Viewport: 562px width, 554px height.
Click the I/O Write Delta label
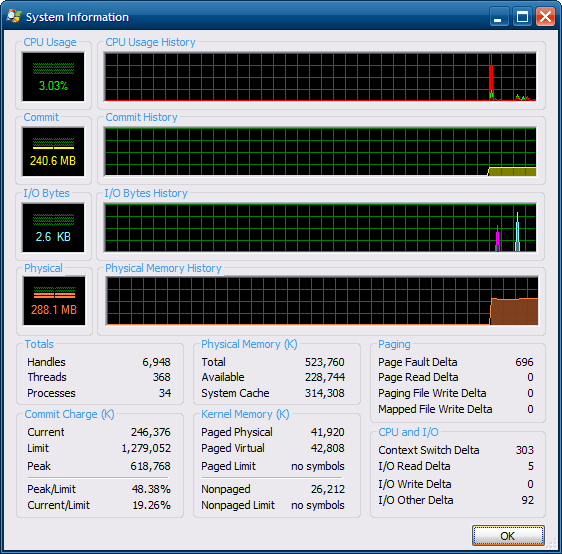[415, 484]
